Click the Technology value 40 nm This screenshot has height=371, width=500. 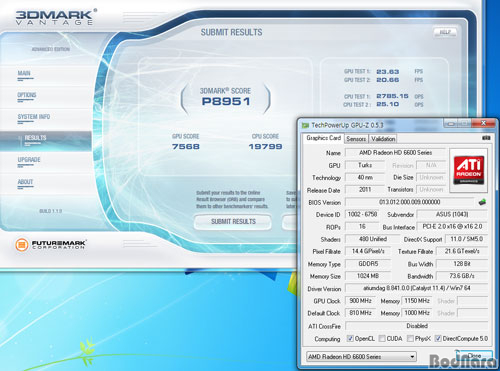click(365, 177)
